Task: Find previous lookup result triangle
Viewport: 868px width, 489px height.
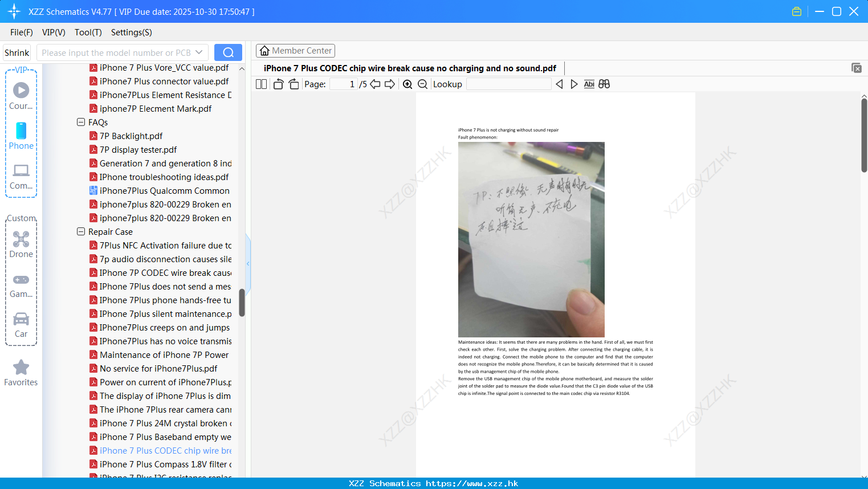Action: pyautogui.click(x=559, y=84)
